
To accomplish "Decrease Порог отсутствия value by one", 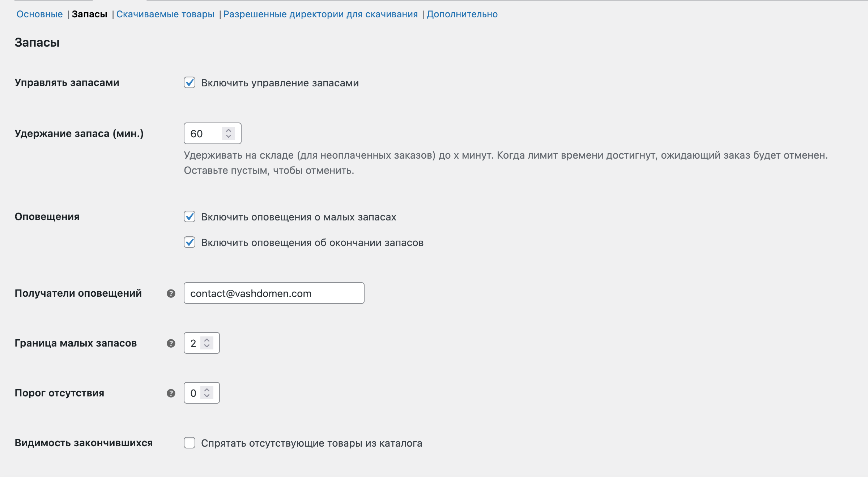I will point(207,396).
